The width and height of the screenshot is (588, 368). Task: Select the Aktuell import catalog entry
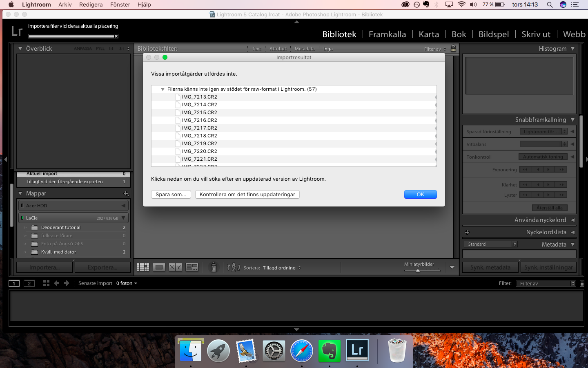pyautogui.click(x=73, y=174)
